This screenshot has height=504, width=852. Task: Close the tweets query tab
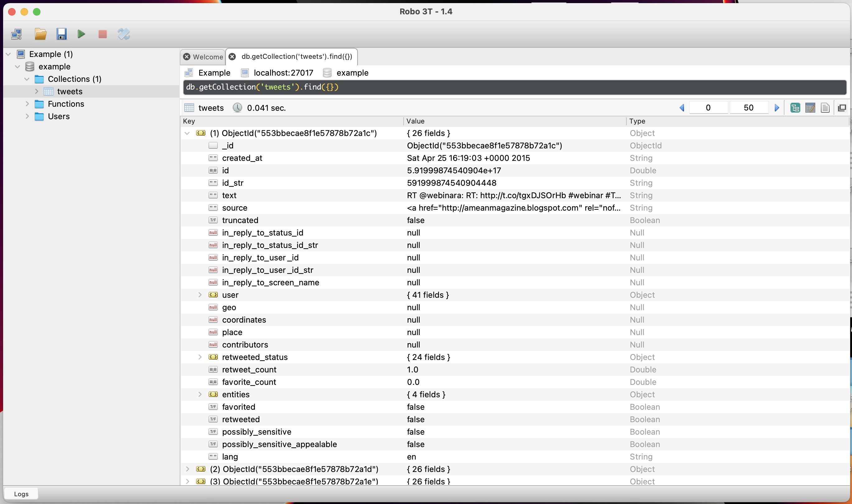point(232,56)
